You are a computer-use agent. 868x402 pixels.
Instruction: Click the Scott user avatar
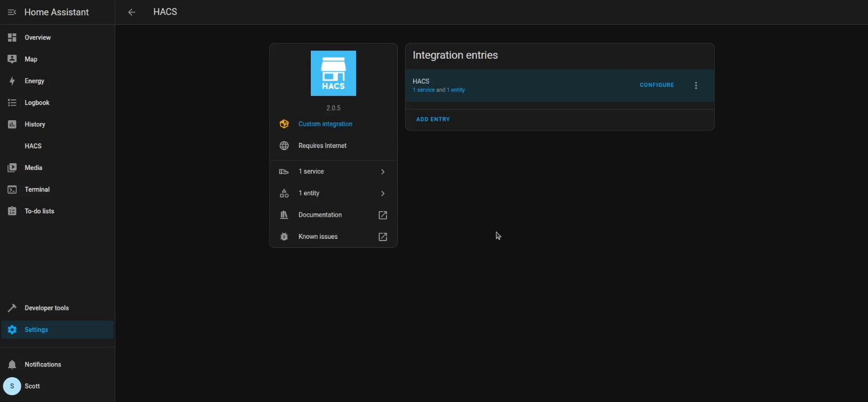[x=12, y=386]
